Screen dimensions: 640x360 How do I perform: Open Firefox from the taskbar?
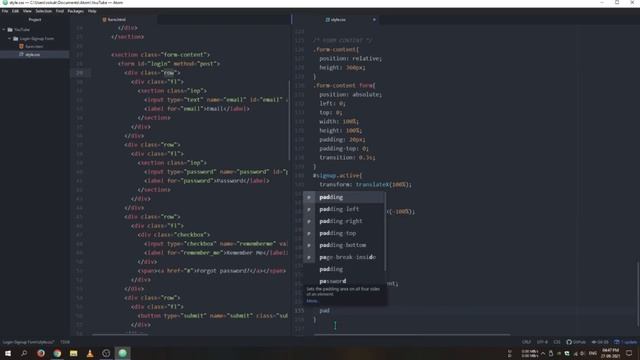(41, 353)
